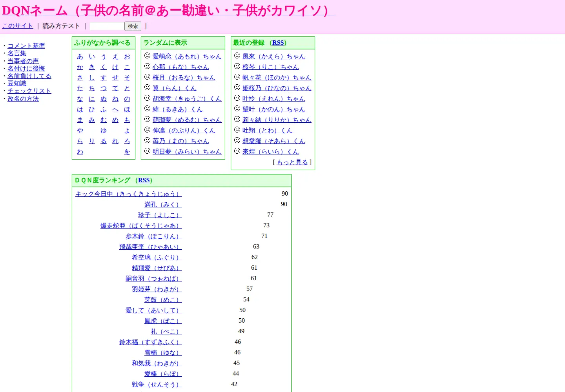Go to コメント基準 in the sidebar
565x392 pixels.
click(x=26, y=46)
